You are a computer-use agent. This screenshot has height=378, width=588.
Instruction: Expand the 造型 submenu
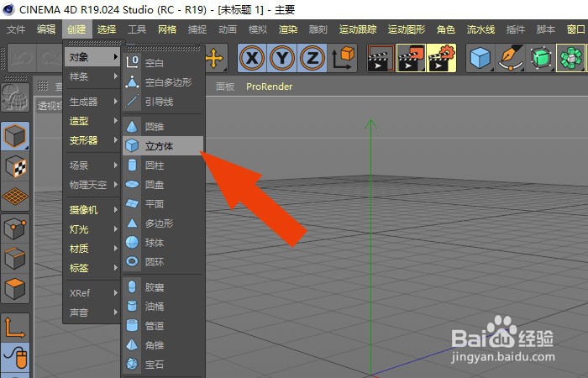pos(92,121)
